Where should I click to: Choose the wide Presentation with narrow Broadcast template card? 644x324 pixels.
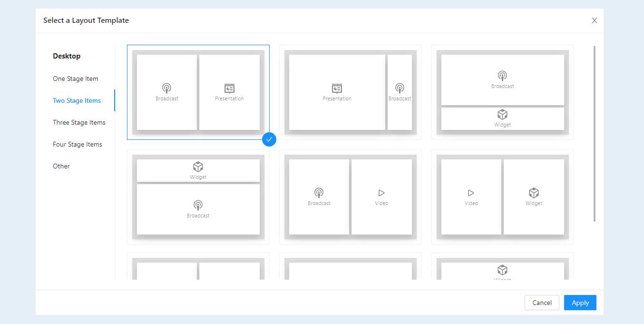coord(351,92)
